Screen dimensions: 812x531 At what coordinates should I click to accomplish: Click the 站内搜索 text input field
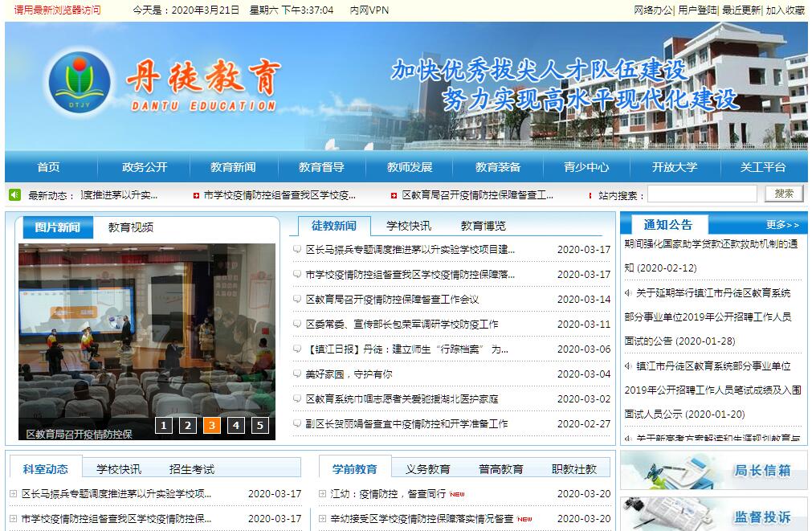[701, 194]
